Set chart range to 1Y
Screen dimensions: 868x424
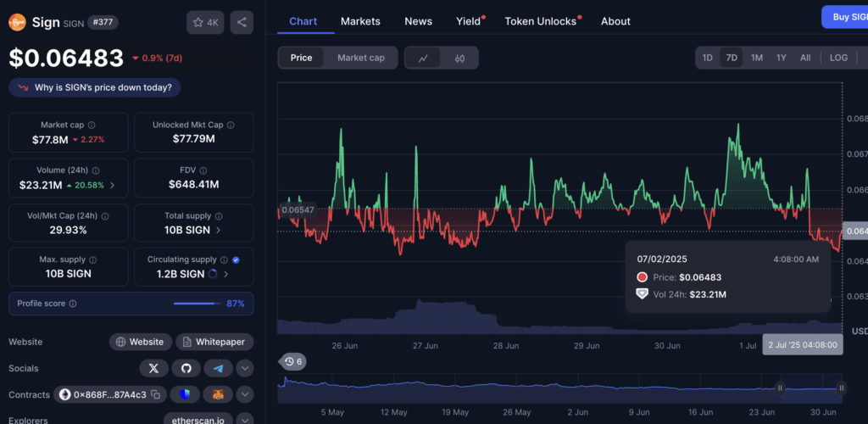coord(781,58)
